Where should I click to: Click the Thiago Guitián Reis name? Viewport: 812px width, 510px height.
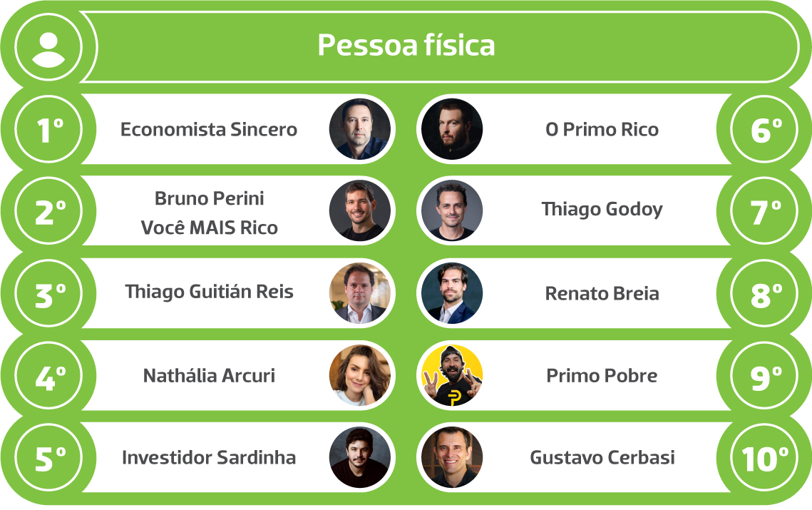209,292
